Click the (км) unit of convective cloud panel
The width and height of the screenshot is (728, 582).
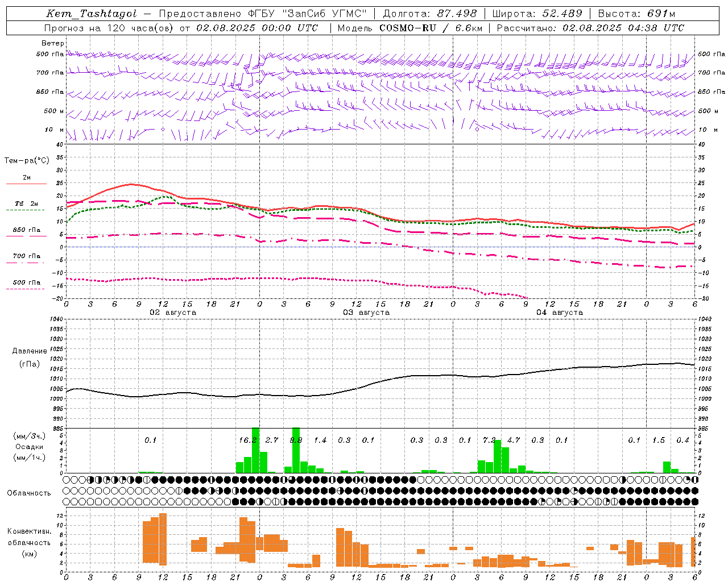pos(30,553)
